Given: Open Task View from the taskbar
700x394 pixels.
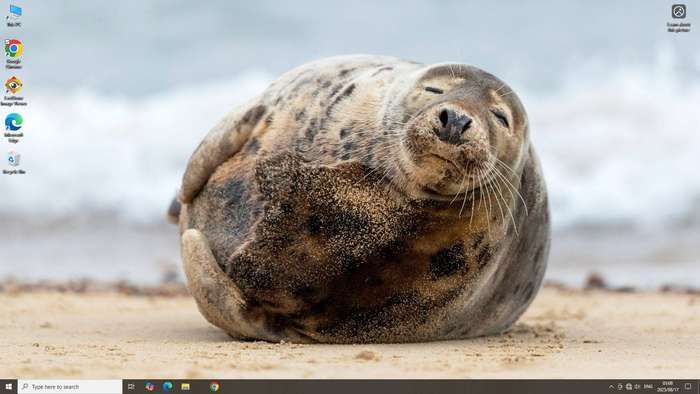Looking at the screenshot, I should click(x=131, y=386).
